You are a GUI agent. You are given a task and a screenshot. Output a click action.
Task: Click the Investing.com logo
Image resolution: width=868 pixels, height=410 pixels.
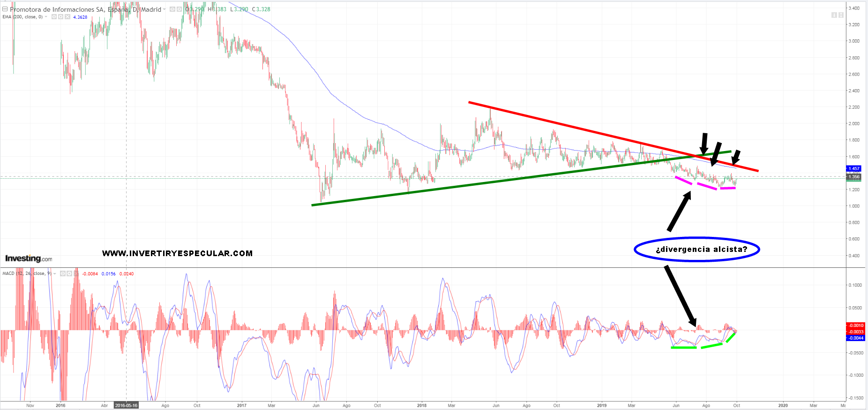(x=29, y=258)
